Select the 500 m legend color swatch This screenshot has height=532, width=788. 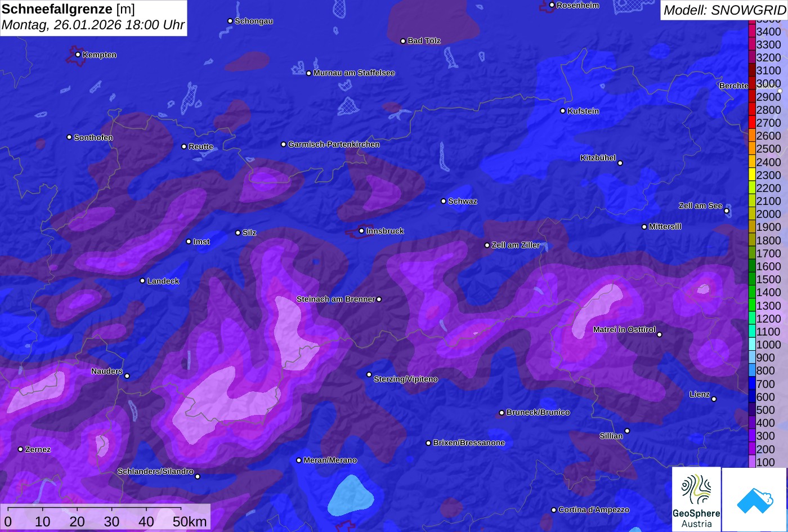[x=751, y=410]
